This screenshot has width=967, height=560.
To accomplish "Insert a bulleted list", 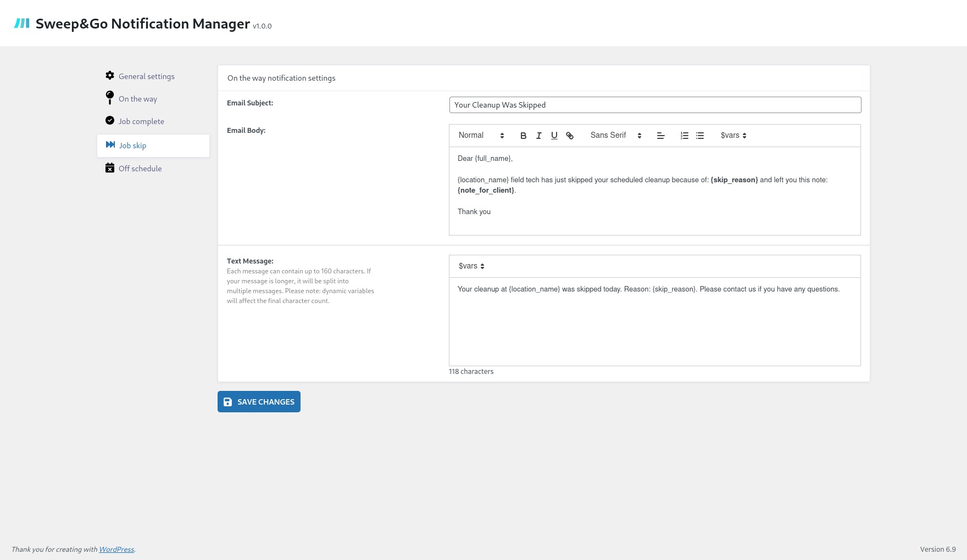I will [x=699, y=136].
